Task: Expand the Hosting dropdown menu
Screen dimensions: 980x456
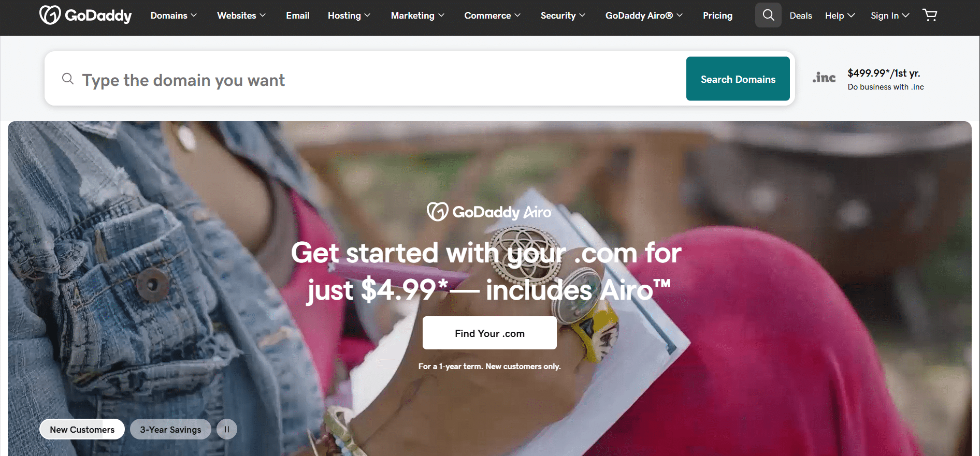Action: pyautogui.click(x=349, y=16)
